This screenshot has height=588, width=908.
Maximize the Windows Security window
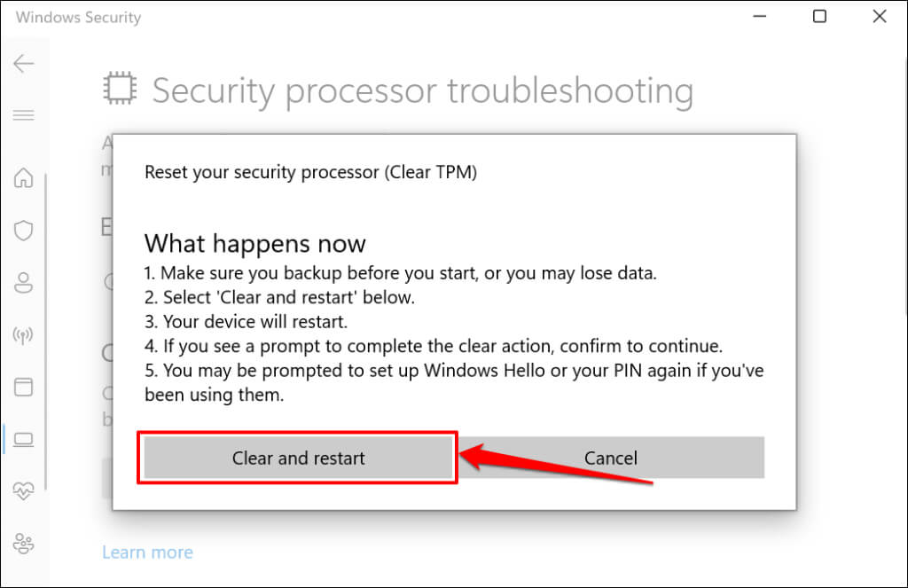[x=819, y=17]
